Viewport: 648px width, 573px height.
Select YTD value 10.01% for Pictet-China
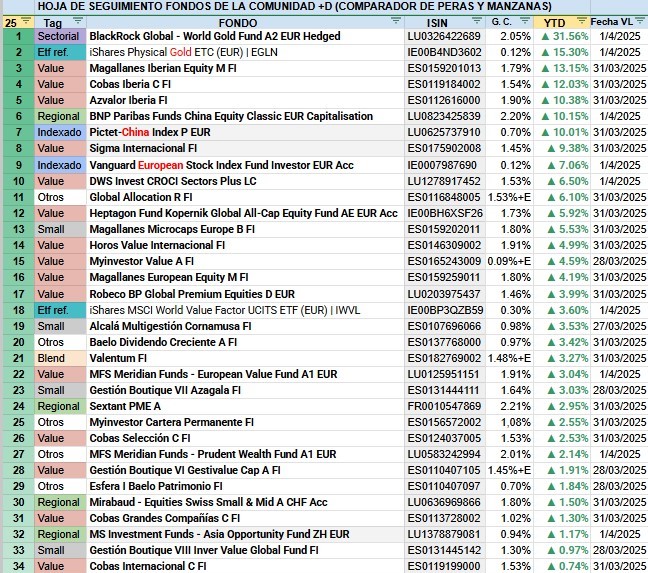point(562,132)
